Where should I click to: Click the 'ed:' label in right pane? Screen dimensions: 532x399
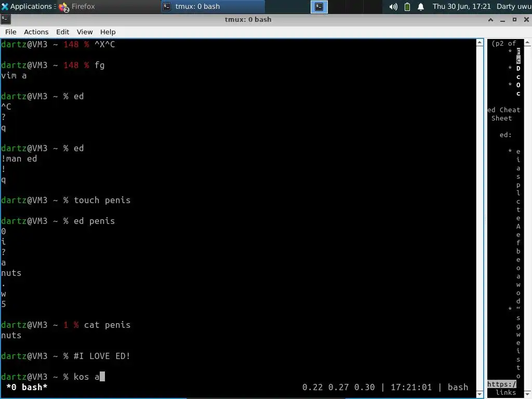tap(506, 135)
